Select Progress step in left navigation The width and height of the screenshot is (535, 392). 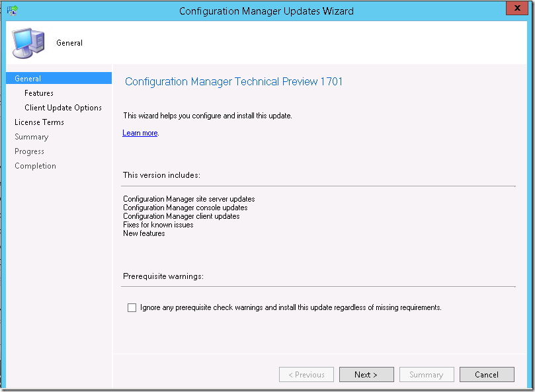click(x=29, y=151)
